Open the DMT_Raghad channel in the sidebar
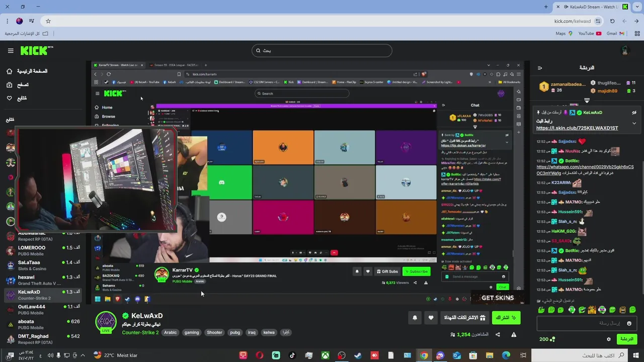This screenshot has height=362, width=644. click(42, 339)
